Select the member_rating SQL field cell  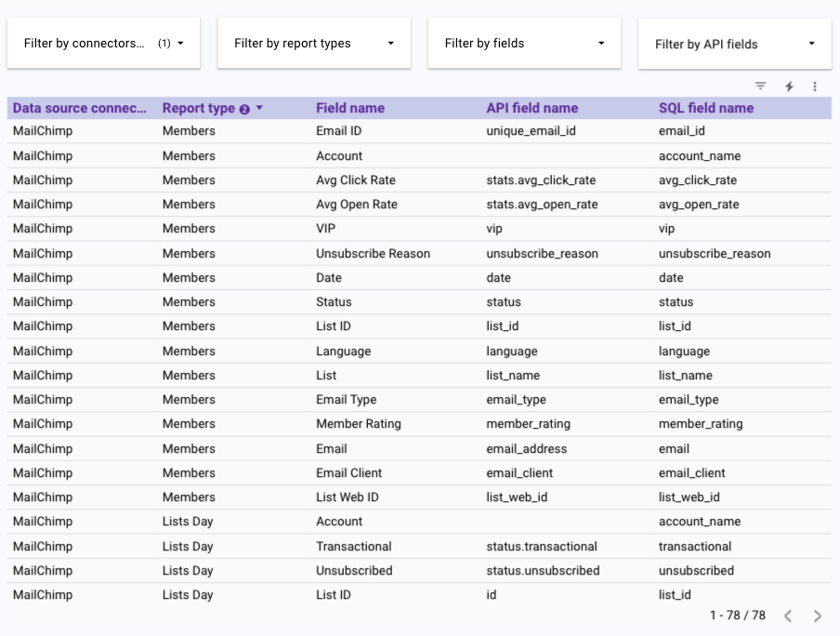tap(701, 424)
